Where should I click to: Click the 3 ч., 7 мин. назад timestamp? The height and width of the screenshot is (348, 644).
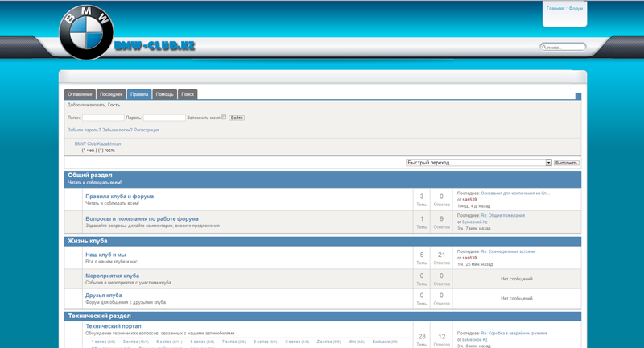474,229
